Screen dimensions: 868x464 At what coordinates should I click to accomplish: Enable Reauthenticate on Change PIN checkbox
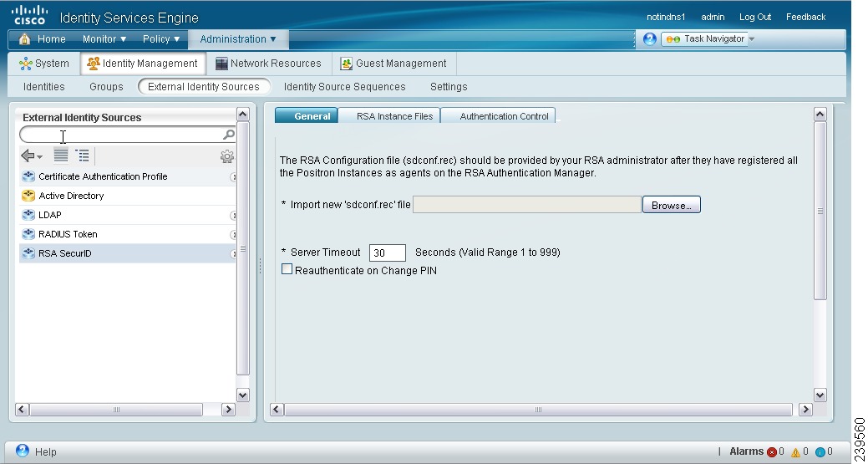pyautogui.click(x=287, y=269)
